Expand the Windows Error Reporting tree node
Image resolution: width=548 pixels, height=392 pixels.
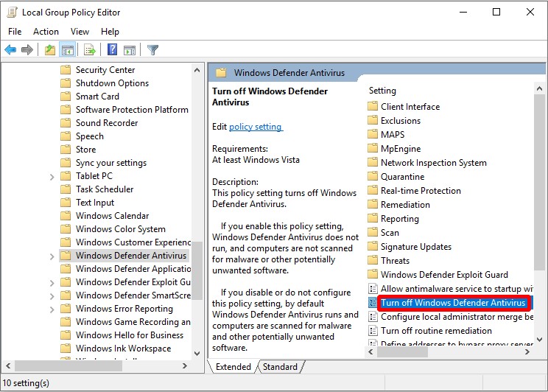52,309
